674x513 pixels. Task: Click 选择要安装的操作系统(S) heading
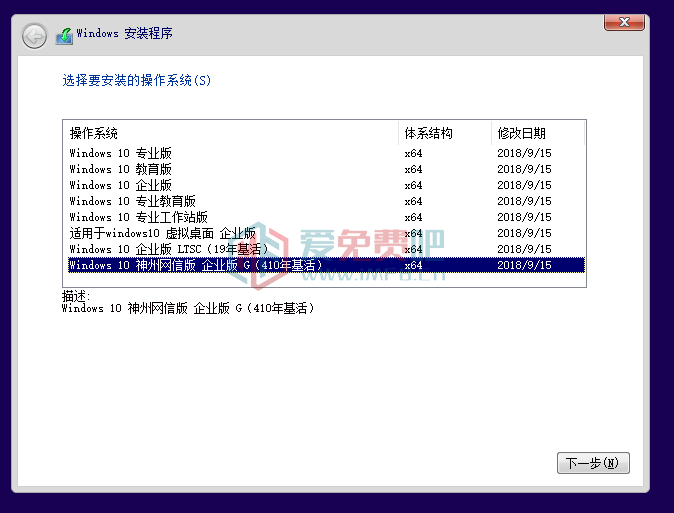137,80
